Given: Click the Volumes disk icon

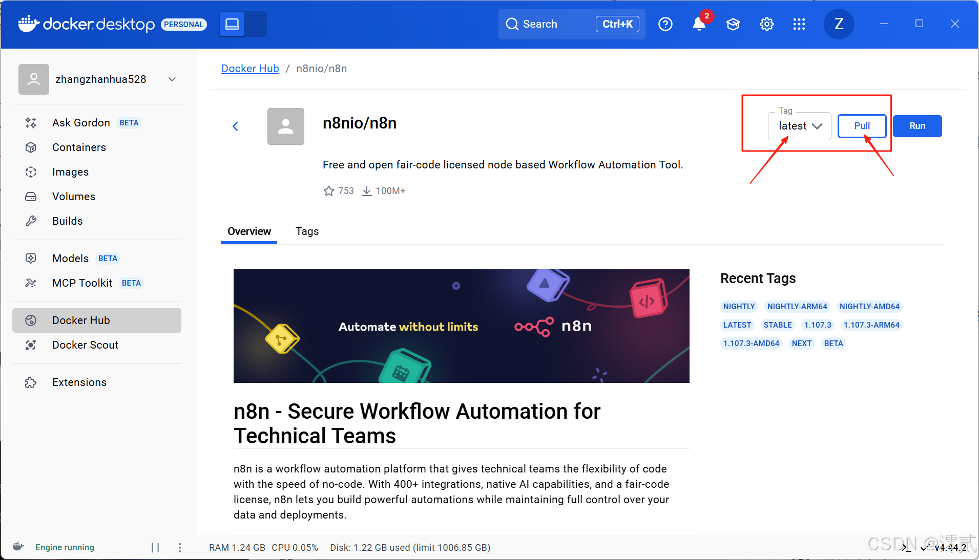Looking at the screenshot, I should [31, 197].
